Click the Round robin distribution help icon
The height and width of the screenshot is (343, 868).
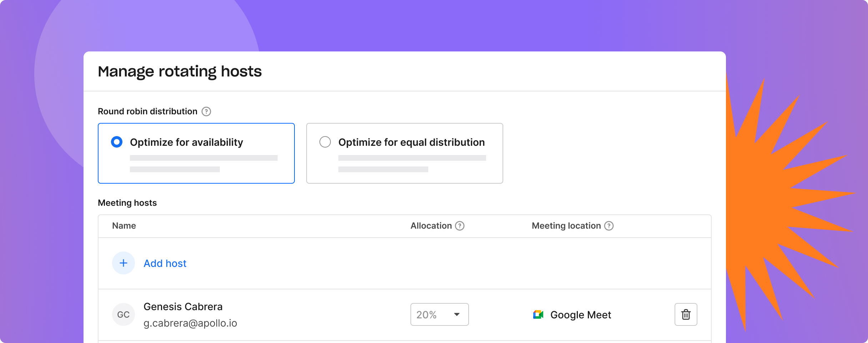(x=206, y=111)
